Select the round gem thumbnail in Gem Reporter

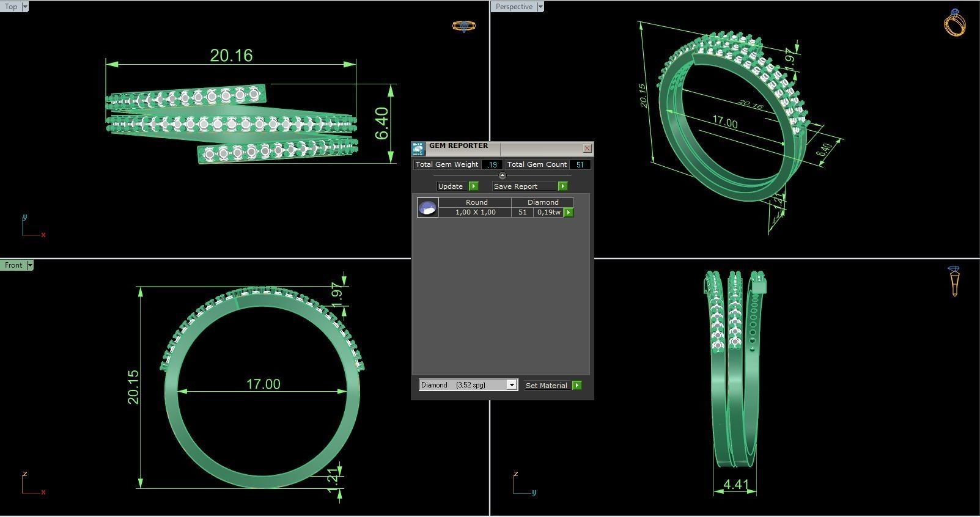click(x=427, y=207)
